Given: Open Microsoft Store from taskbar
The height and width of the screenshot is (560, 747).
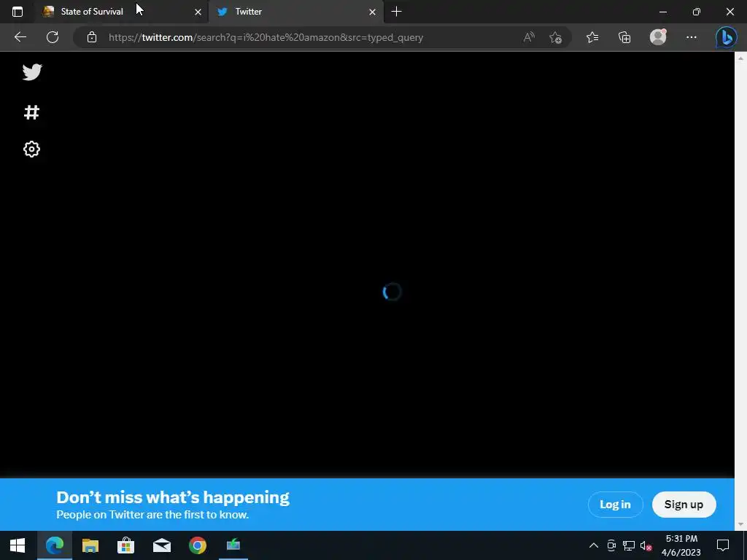Looking at the screenshot, I should coord(125,545).
